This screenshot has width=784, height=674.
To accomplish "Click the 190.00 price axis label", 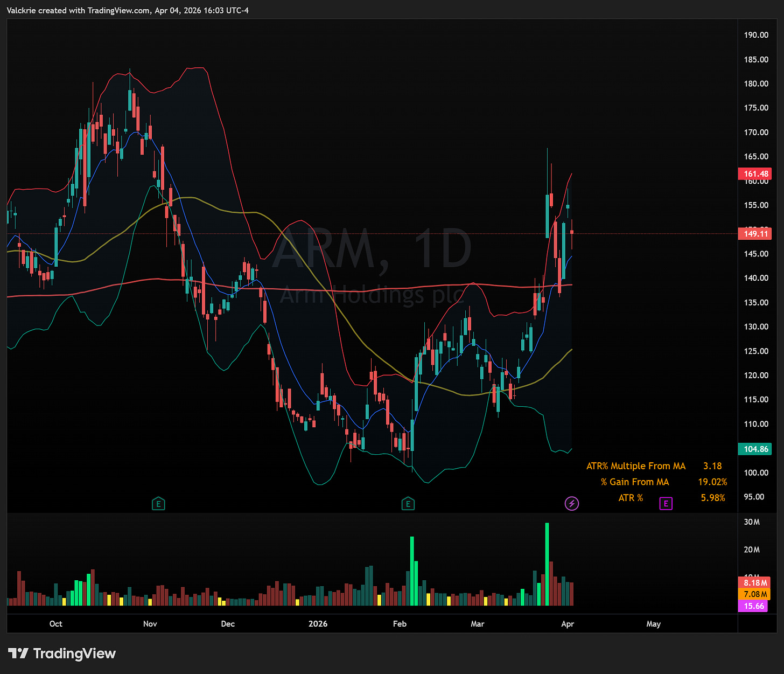I will pyautogui.click(x=756, y=35).
